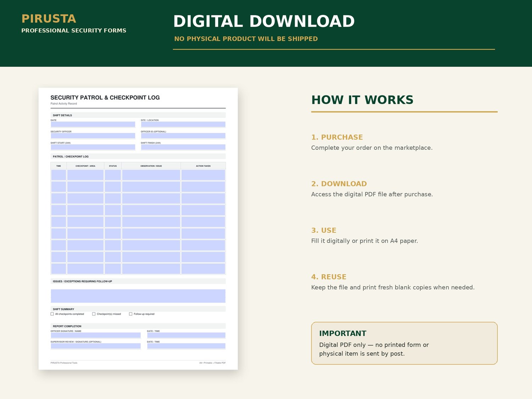Click the Security Officer input field
Screen dimensions: 532x399
[x=93, y=136]
